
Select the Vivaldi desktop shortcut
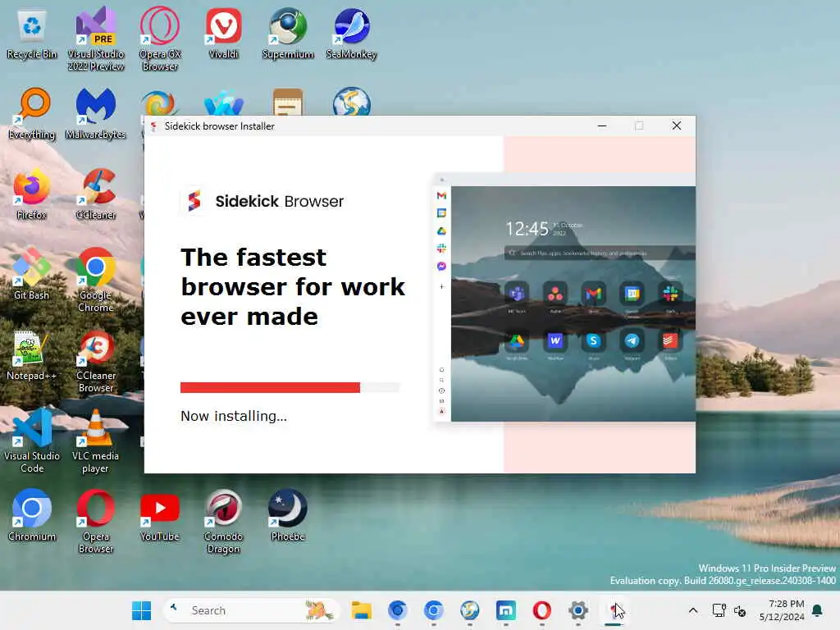[x=223, y=33]
